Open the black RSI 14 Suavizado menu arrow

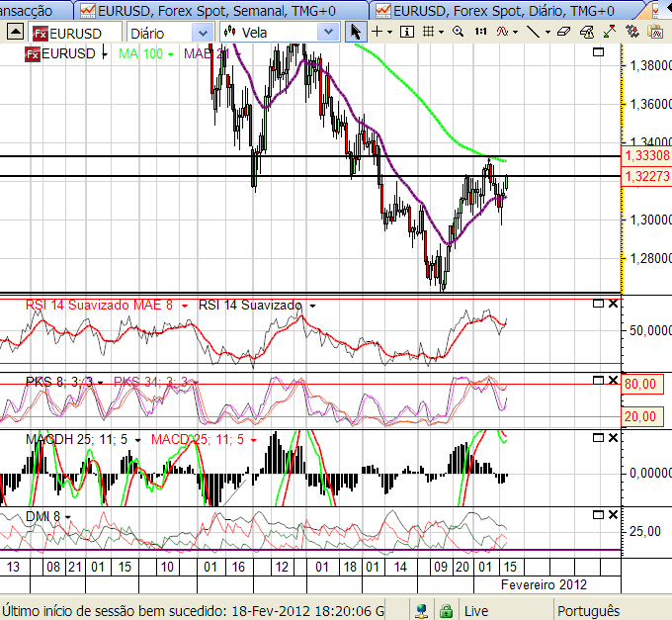point(313,306)
